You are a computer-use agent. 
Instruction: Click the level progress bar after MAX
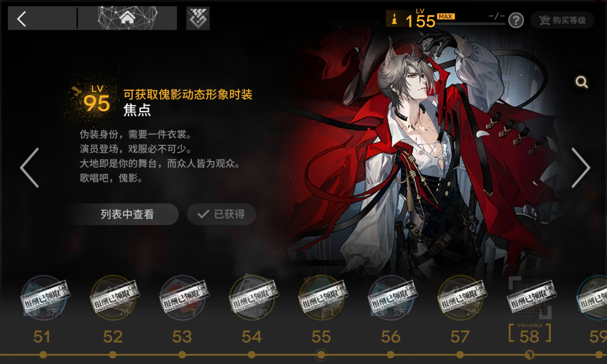(470, 23)
